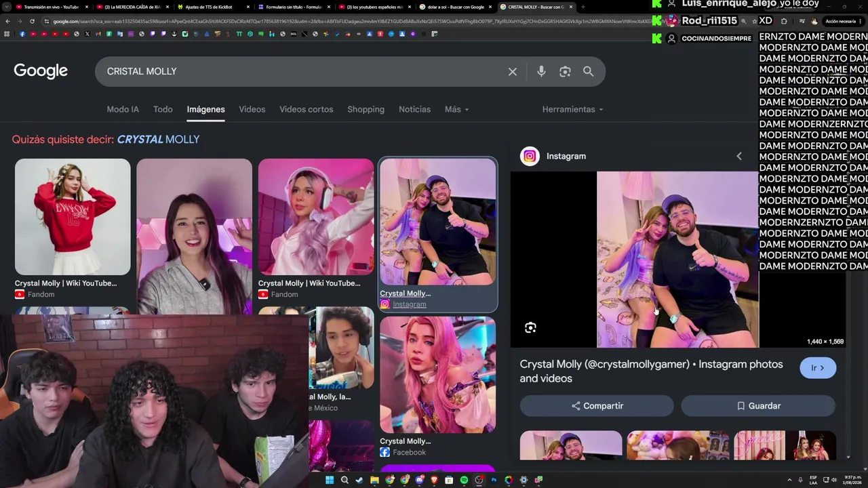Screen dimensions: 868x488
Task: Open Discord from the taskbar
Action: coord(419,480)
